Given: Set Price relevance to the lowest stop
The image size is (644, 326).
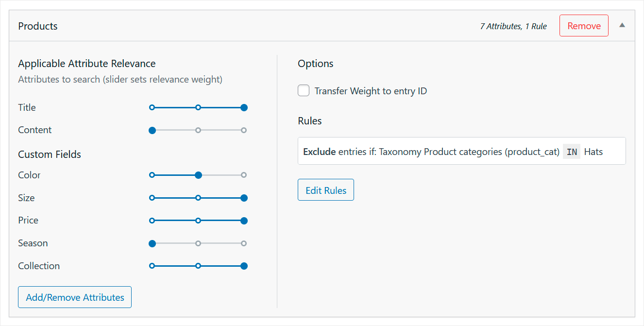Looking at the screenshot, I should pyautogui.click(x=152, y=221).
